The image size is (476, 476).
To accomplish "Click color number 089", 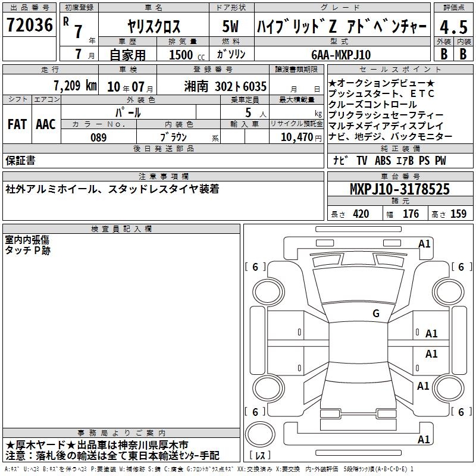I will [98, 137].
